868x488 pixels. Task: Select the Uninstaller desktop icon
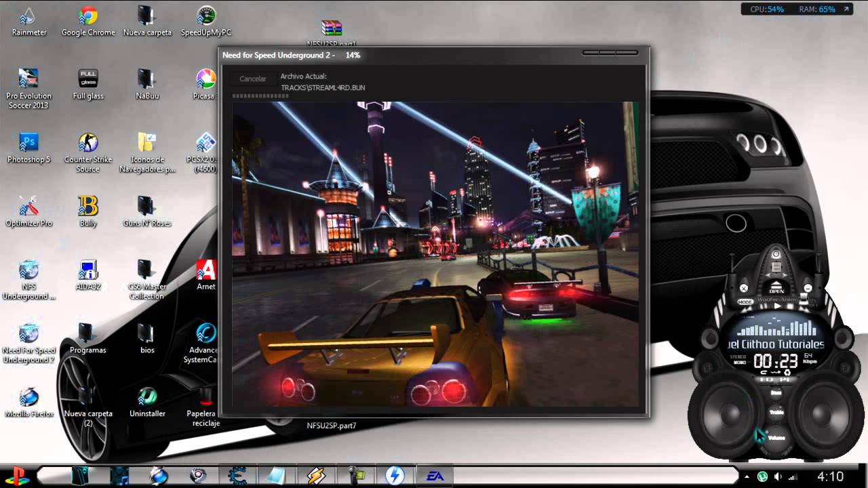tap(147, 403)
